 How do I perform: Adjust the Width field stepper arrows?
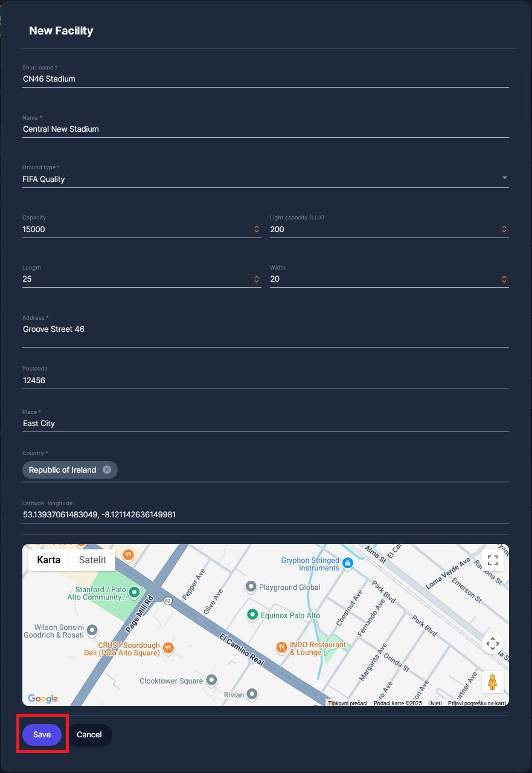504,279
